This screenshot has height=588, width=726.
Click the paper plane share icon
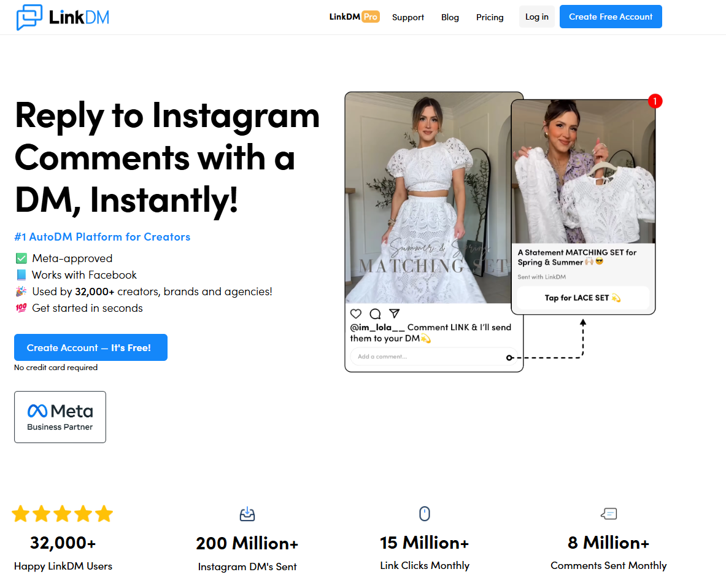[x=395, y=314]
